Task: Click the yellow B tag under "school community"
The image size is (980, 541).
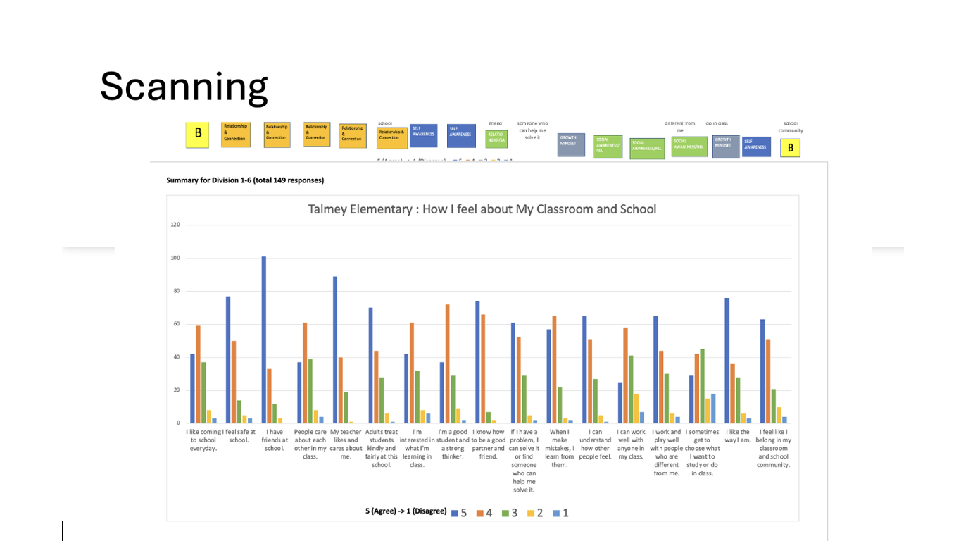Action: pyautogui.click(x=790, y=148)
